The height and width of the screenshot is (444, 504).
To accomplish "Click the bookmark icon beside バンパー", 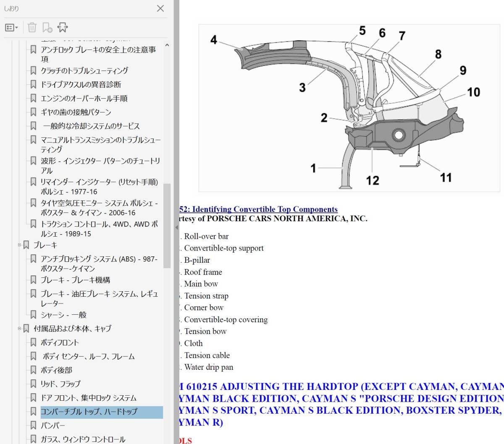I will [33, 426].
